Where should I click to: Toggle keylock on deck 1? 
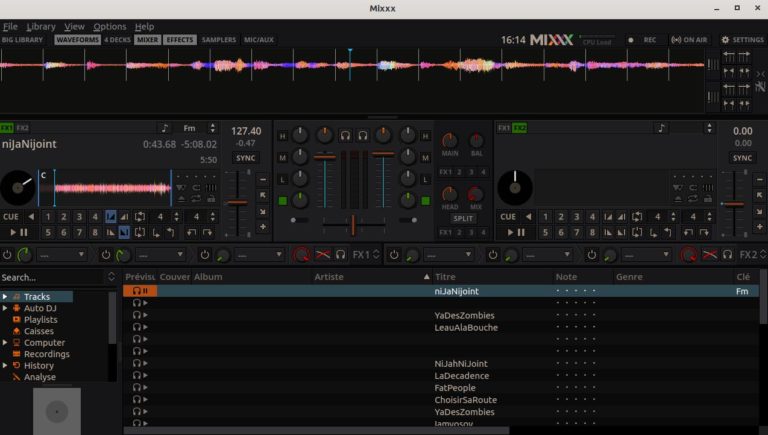click(211, 198)
